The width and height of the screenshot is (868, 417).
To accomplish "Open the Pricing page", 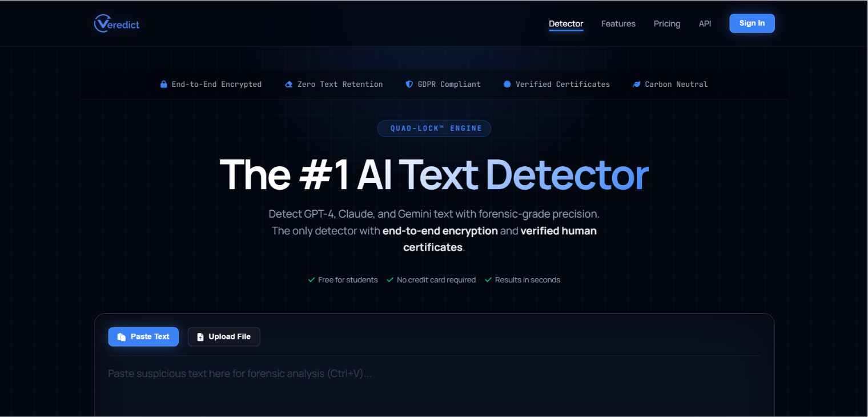I will coord(667,23).
